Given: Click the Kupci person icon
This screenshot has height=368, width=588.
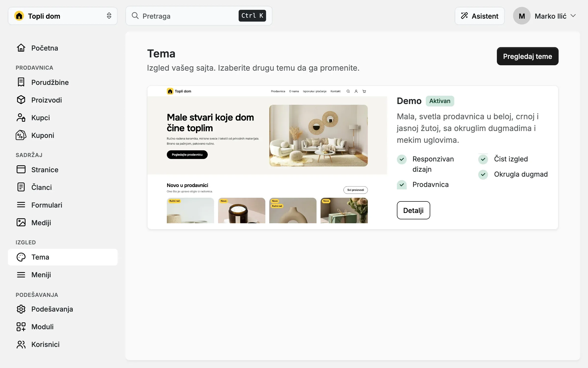Looking at the screenshot, I should pyautogui.click(x=21, y=118).
